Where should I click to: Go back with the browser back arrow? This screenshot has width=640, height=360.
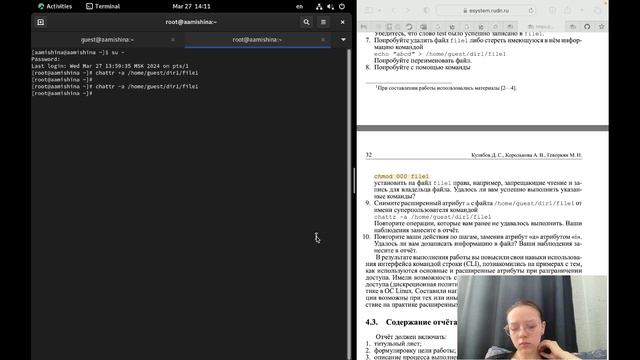point(394,11)
